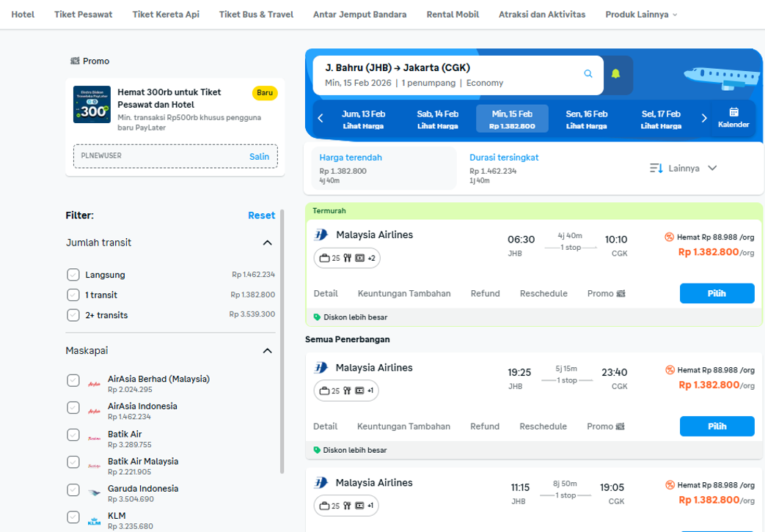Enable the Langsung direct flight checkbox

[73, 275]
